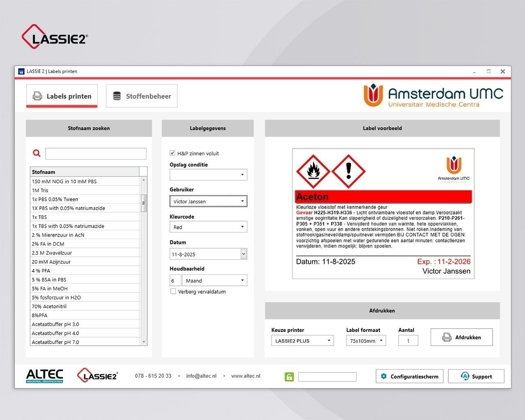Click the Stofnaam search input field
525x420 pixels.
[96, 154]
